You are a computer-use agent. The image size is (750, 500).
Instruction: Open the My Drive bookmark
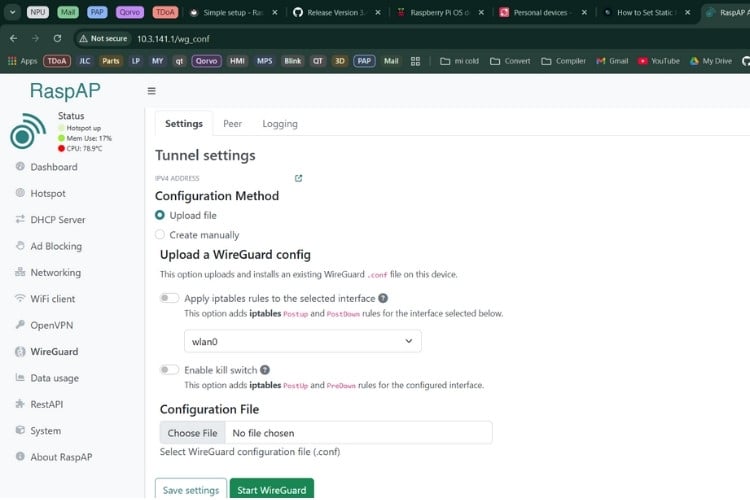pyautogui.click(x=711, y=61)
